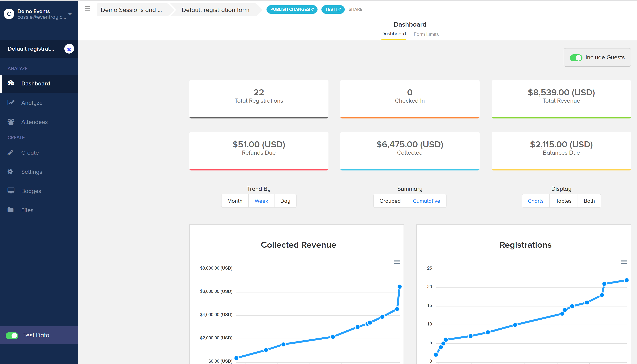Viewport: 637px width, 364px height.
Task: Click the Dashboard gauge icon in sidebar
Action: pyautogui.click(x=11, y=83)
